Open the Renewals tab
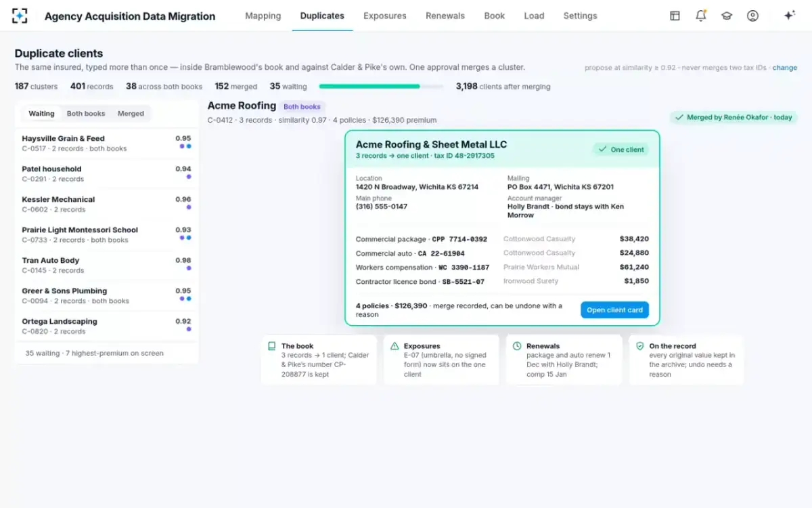Screen dimensions: 812x508 (x=445, y=16)
